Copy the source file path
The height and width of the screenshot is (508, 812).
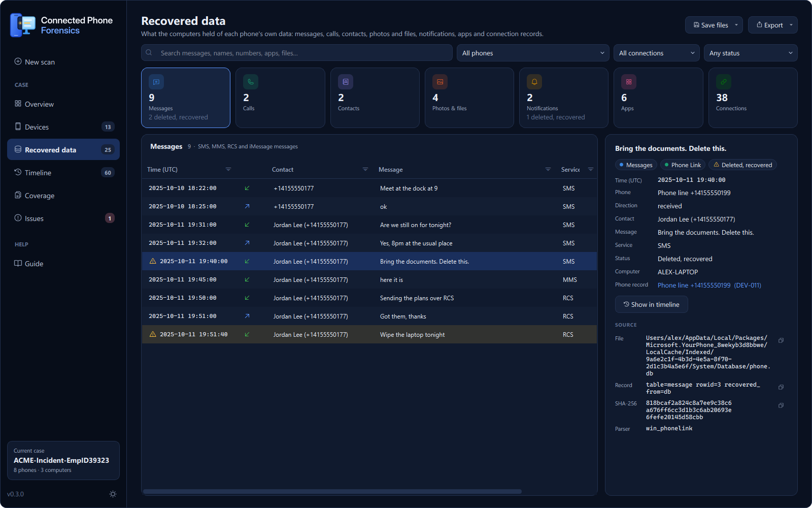[x=781, y=340]
